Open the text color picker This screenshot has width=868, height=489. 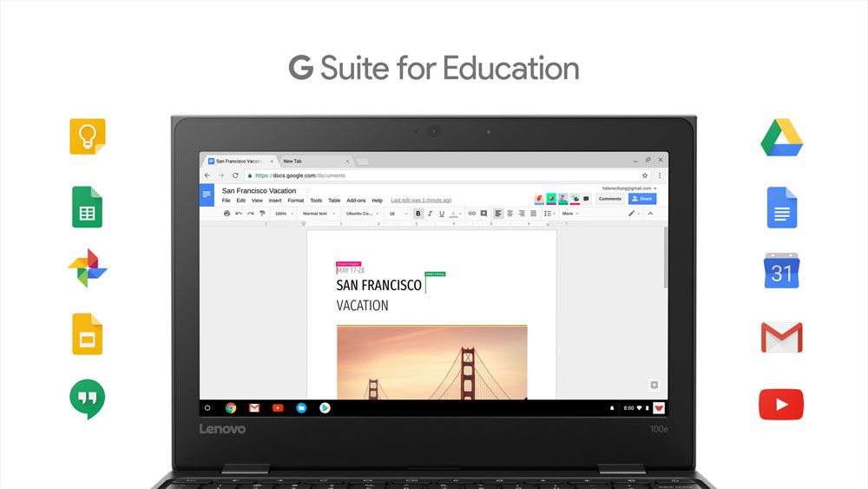click(x=454, y=214)
